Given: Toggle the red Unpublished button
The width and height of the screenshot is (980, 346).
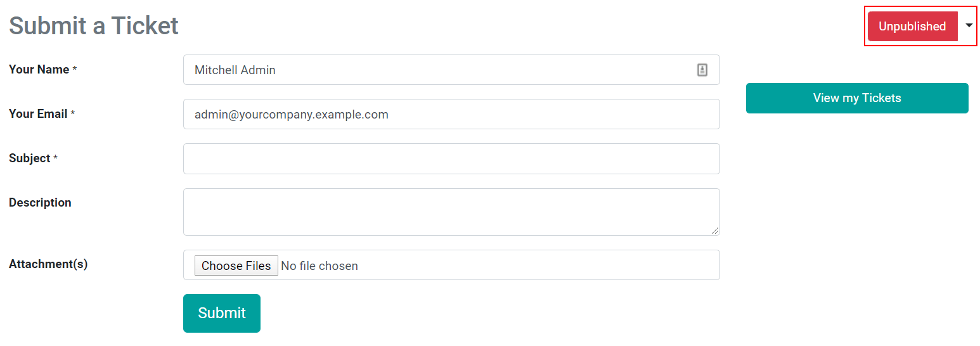Looking at the screenshot, I should point(912,27).
